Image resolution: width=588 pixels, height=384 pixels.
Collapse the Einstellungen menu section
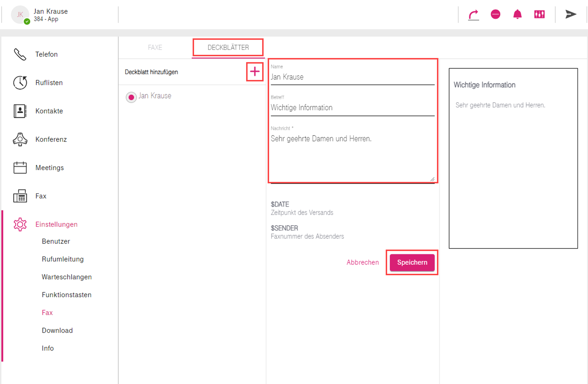coord(56,224)
